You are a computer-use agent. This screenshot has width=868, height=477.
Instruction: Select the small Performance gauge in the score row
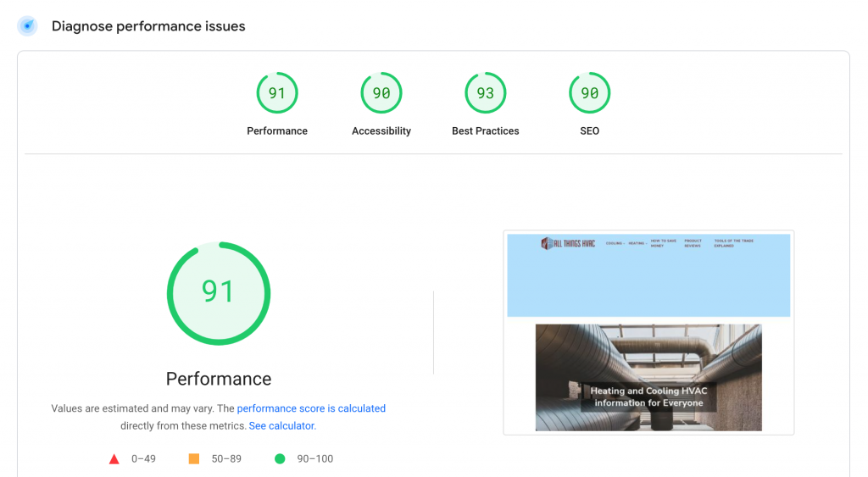click(x=277, y=93)
